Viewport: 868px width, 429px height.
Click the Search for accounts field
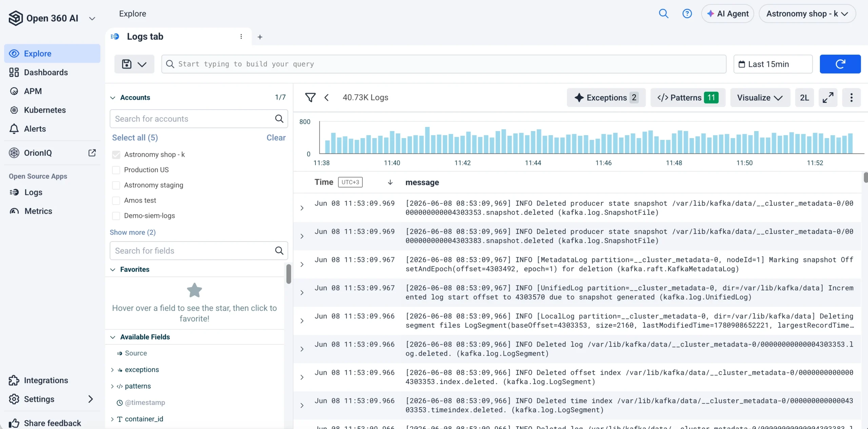199,119
